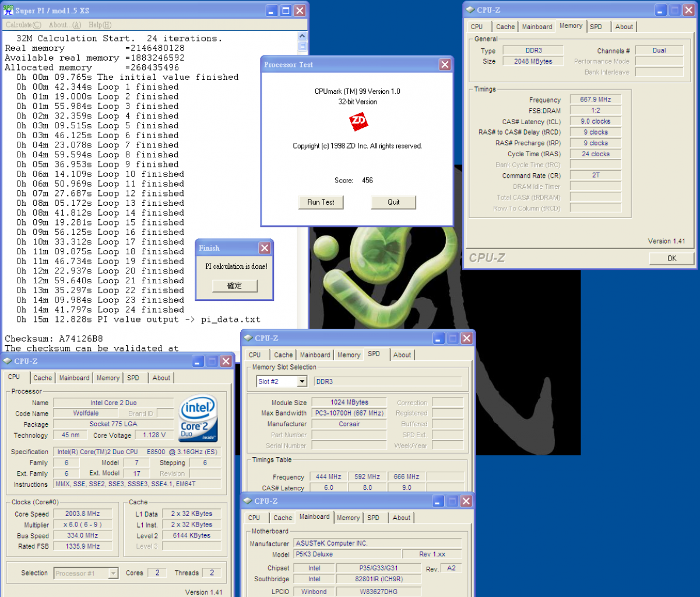Select About tab in CPU window
Image resolution: width=700 pixels, height=597 pixels.
tap(161, 378)
